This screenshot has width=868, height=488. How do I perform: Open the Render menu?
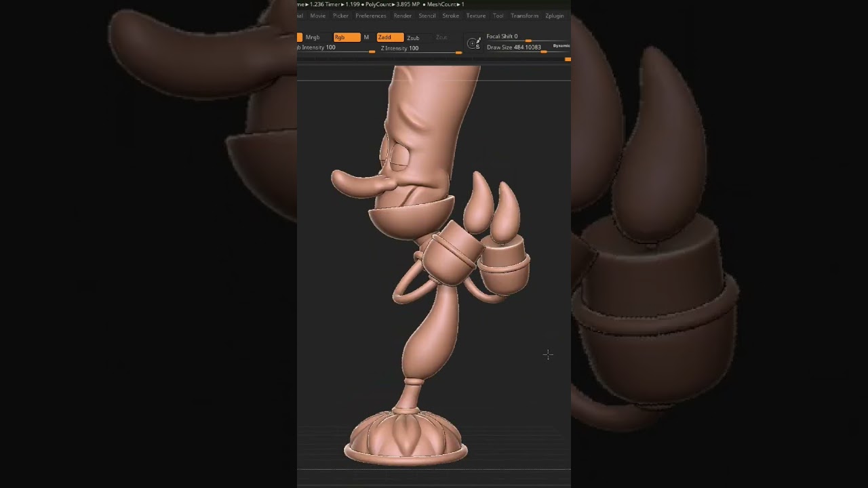[x=403, y=16]
